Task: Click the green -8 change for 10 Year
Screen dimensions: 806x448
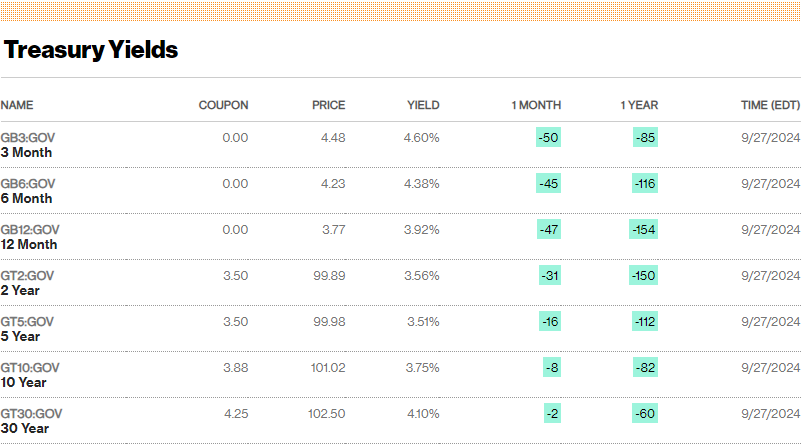Action: coord(551,367)
